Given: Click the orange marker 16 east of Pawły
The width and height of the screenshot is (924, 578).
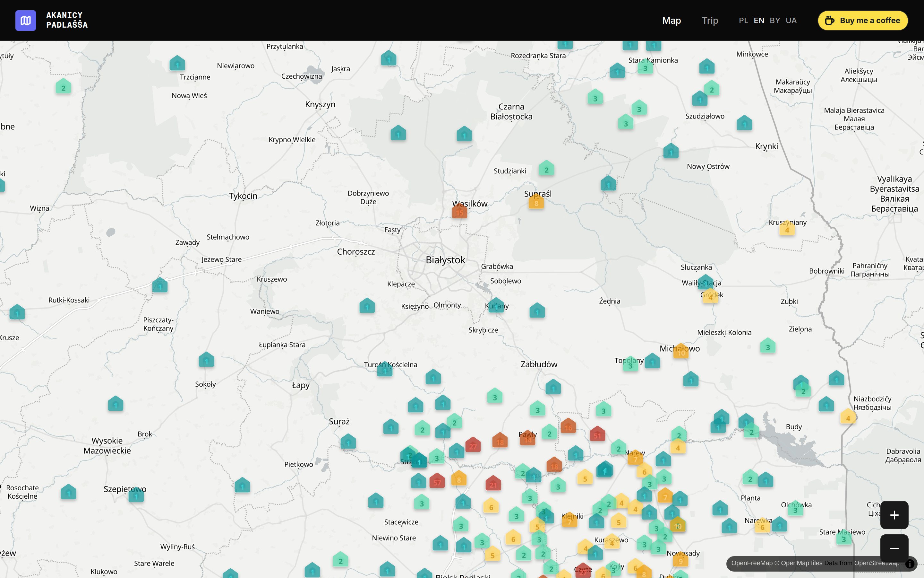Looking at the screenshot, I should point(568,425).
